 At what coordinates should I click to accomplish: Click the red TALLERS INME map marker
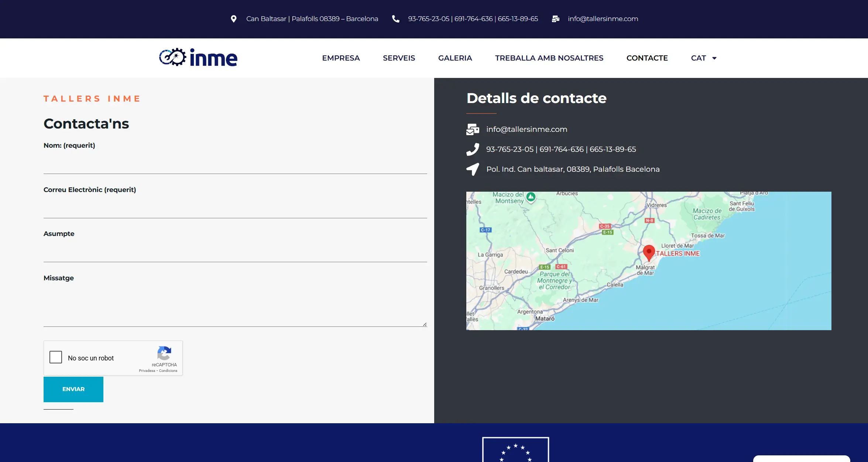(649, 252)
